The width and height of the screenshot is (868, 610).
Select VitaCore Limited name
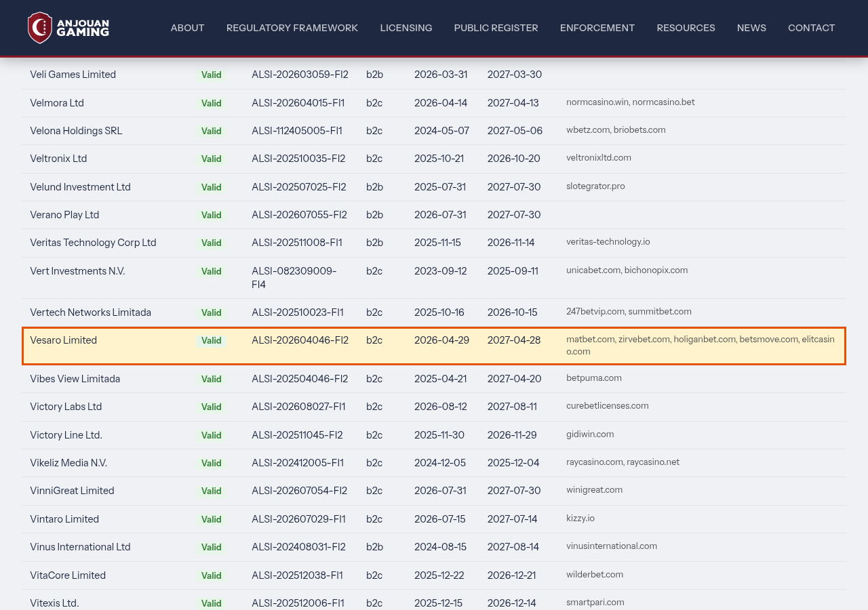[68, 575]
